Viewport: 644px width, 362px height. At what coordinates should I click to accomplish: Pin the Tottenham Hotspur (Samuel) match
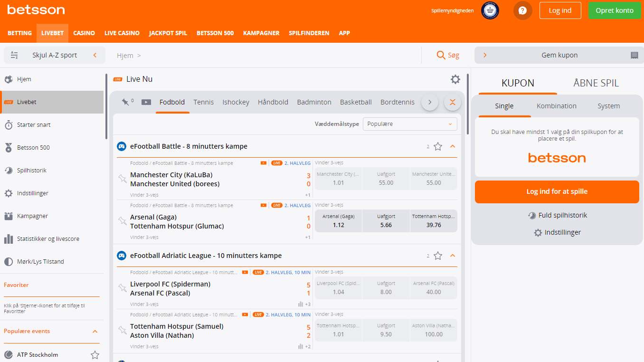pos(123,330)
